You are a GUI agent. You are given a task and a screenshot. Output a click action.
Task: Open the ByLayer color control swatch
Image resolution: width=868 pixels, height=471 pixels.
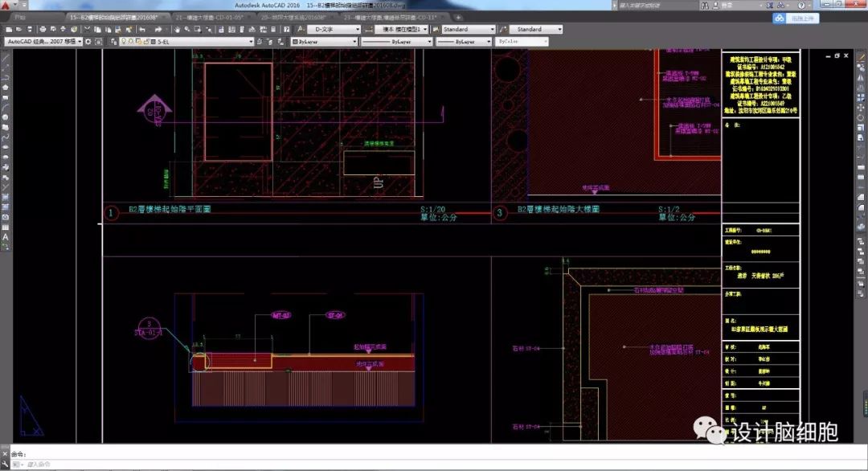tap(321, 41)
